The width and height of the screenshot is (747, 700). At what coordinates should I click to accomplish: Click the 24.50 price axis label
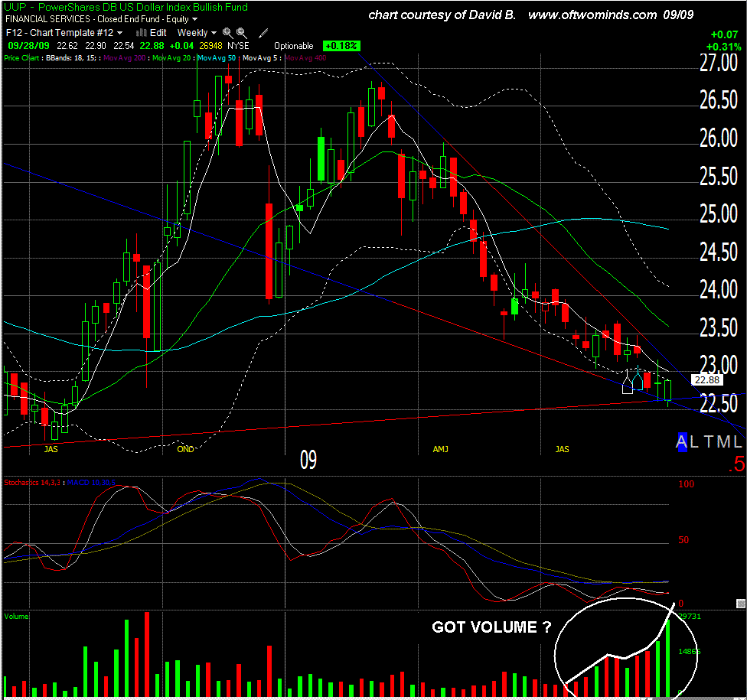click(x=719, y=252)
